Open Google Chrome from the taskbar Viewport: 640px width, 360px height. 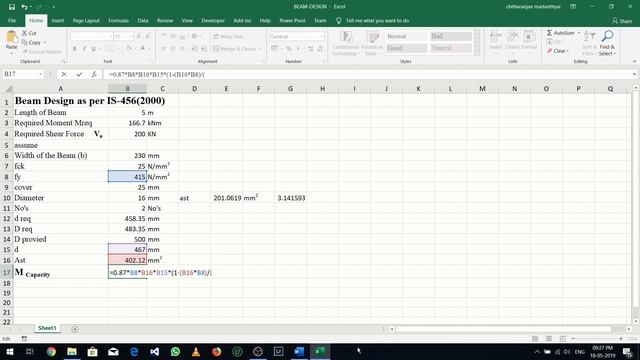pos(51,351)
